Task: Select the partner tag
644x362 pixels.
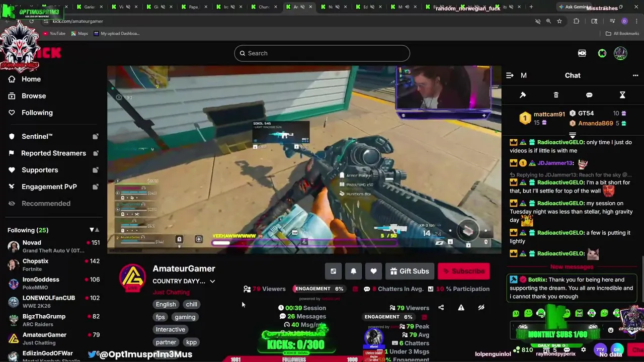Action: (166, 342)
